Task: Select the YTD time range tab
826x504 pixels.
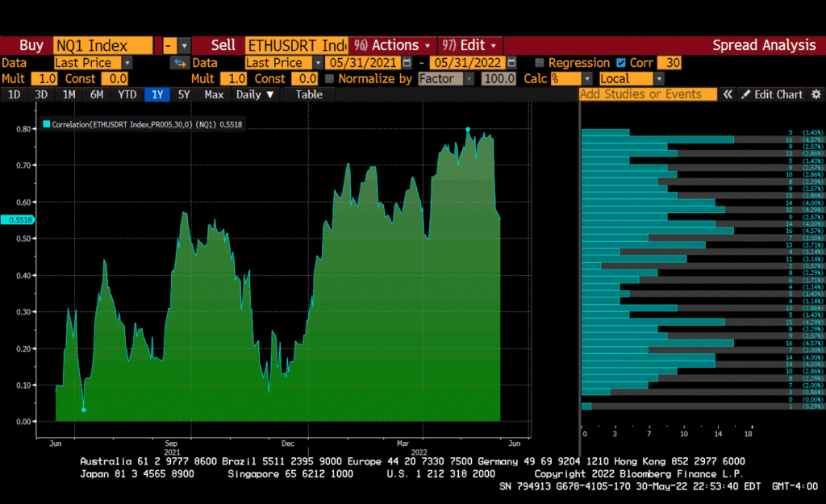Action: tap(127, 94)
